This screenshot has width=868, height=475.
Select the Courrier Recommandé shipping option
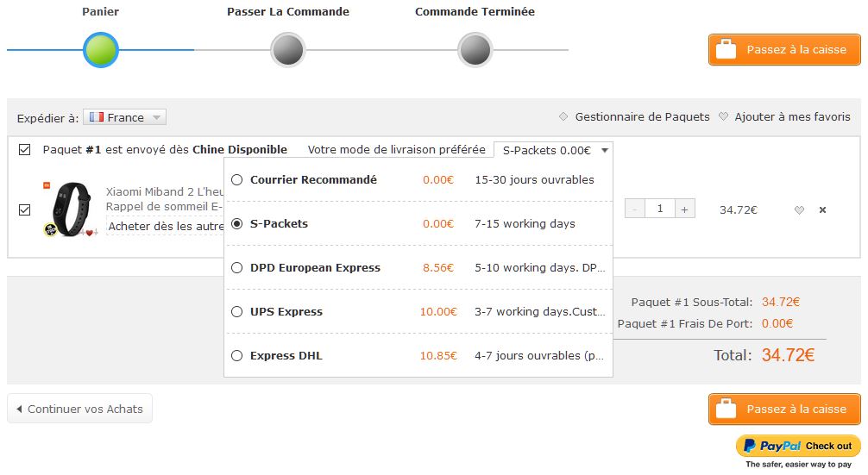[237, 179]
